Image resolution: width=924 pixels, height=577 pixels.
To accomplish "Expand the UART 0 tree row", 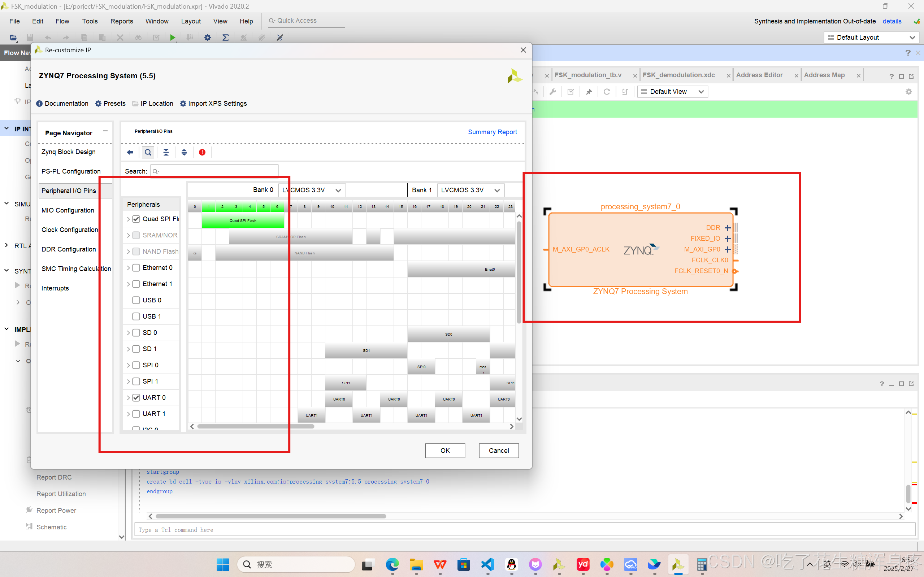I will point(128,398).
